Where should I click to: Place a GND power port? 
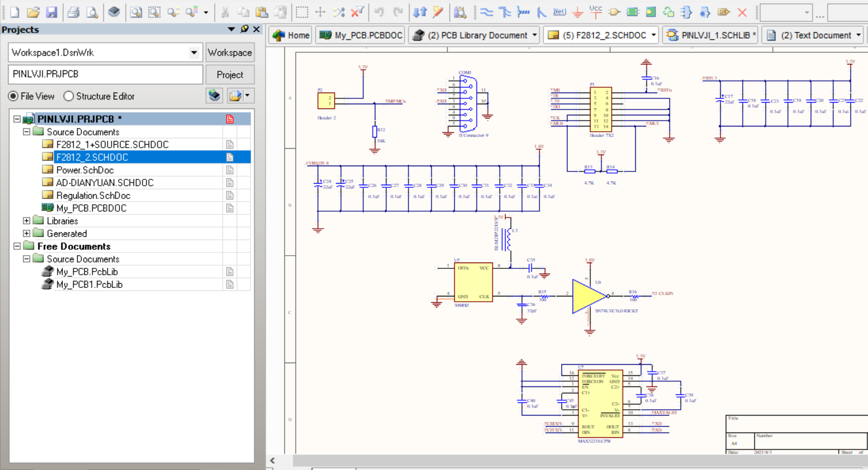click(578, 12)
